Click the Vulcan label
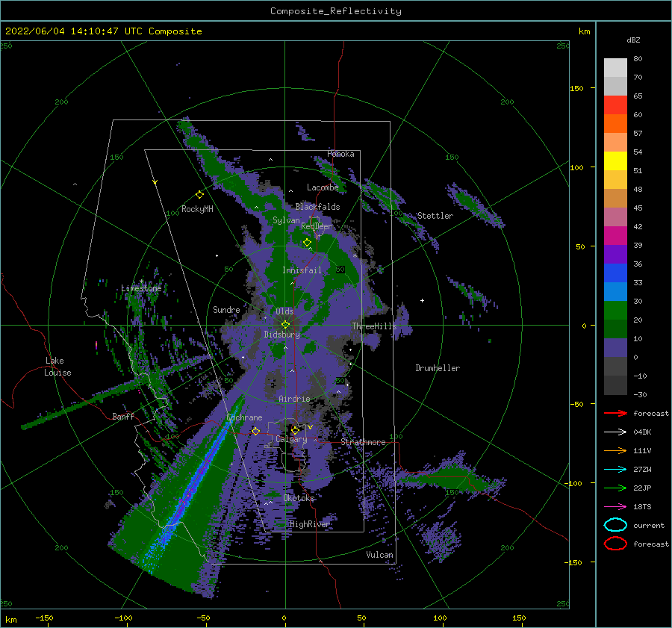The height and width of the screenshot is (628, 672). point(379,555)
